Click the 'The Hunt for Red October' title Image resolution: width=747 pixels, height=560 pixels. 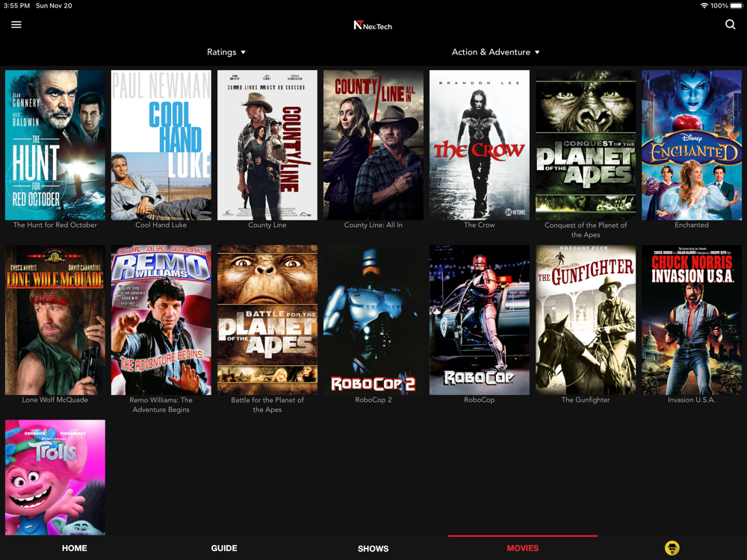pos(55,225)
